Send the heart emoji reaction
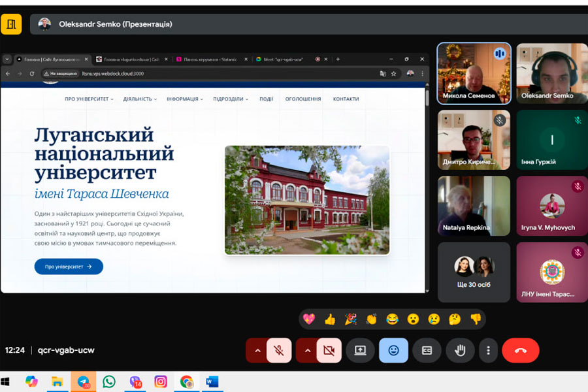 point(309,319)
